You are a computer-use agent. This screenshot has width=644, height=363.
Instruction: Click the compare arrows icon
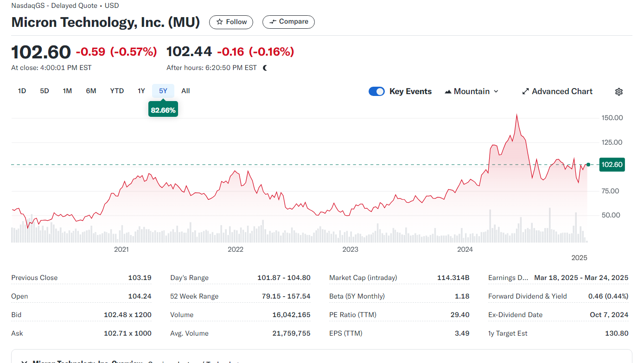click(273, 22)
